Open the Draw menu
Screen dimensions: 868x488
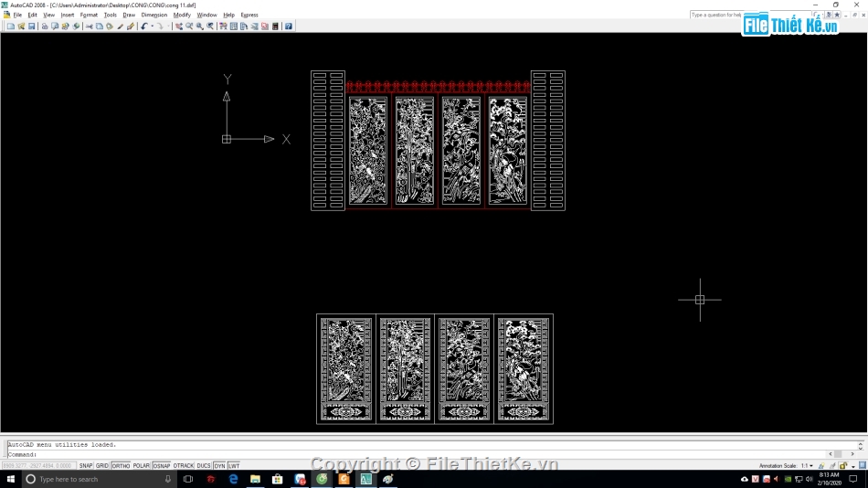tap(129, 15)
